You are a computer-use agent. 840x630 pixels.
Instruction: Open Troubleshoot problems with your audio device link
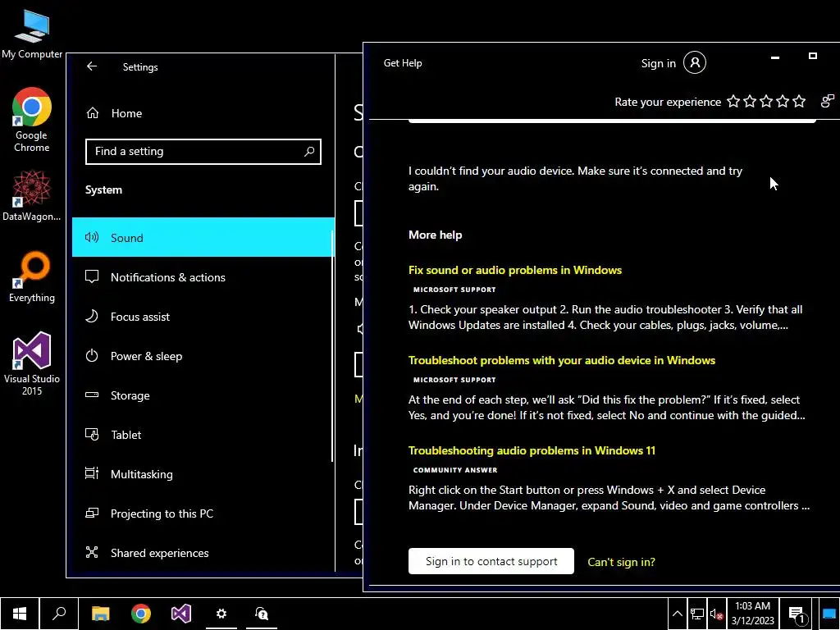561,361
